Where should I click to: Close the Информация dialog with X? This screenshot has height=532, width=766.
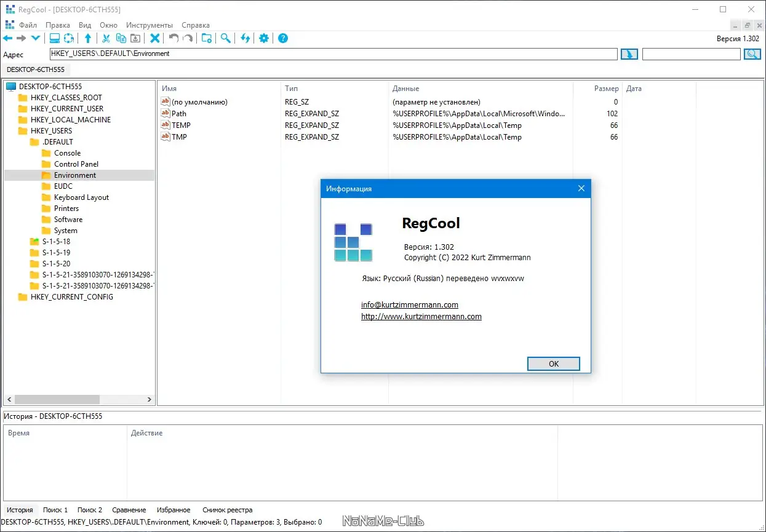(581, 189)
